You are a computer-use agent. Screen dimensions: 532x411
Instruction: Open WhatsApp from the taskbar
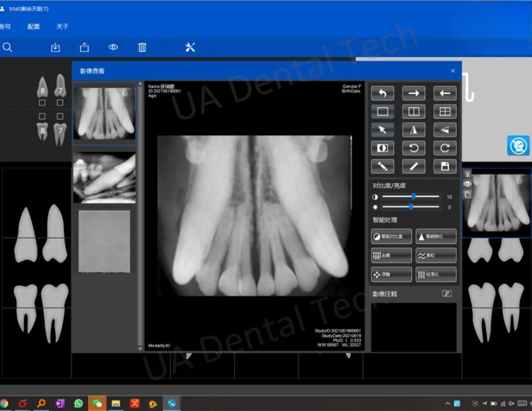pyautogui.click(x=79, y=403)
